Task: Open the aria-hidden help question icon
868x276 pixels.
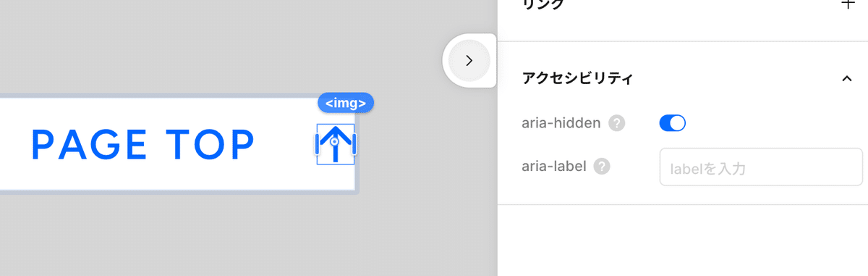Action: point(616,123)
